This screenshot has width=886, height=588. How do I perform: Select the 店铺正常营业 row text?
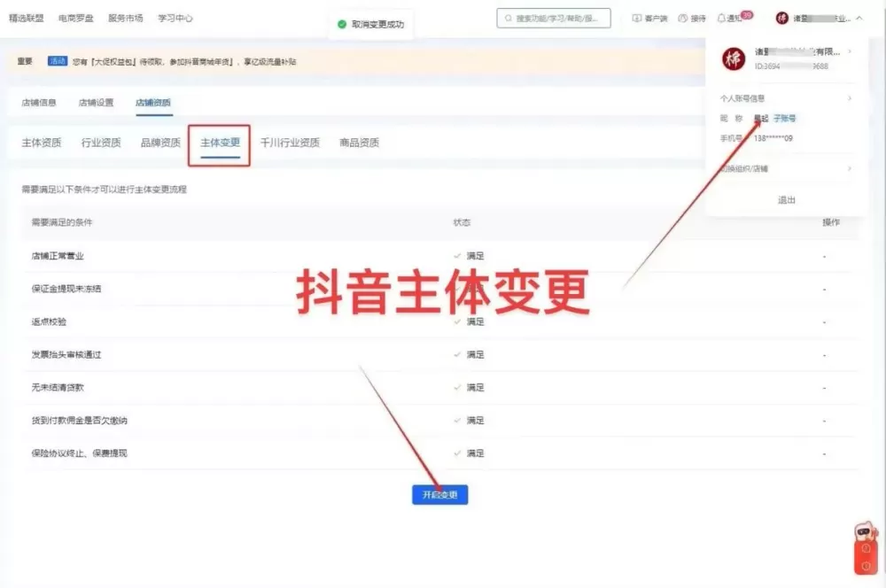tap(58, 256)
